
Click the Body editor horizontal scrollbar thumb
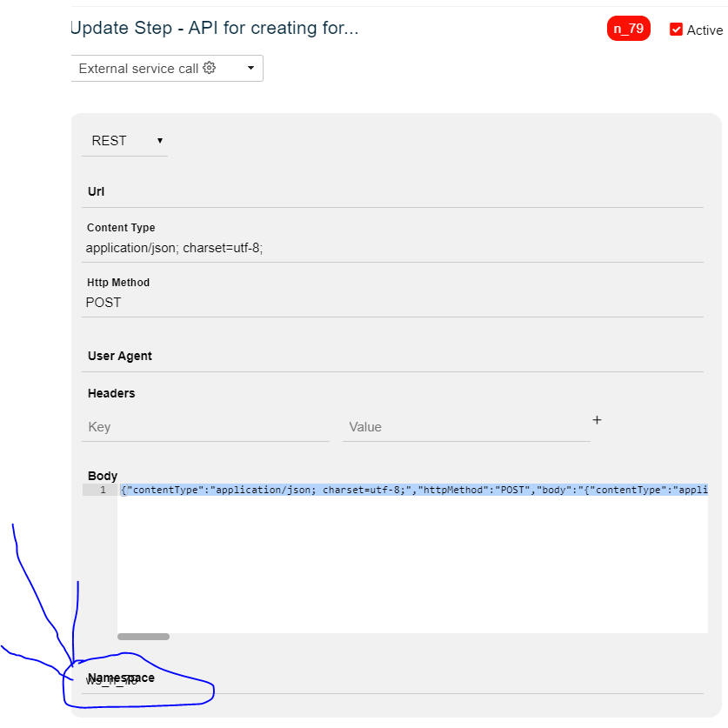(x=144, y=637)
